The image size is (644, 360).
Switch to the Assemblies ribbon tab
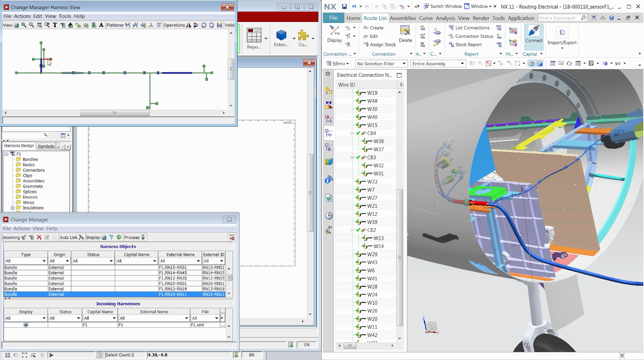pyautogui.click(x=402, y=18)
